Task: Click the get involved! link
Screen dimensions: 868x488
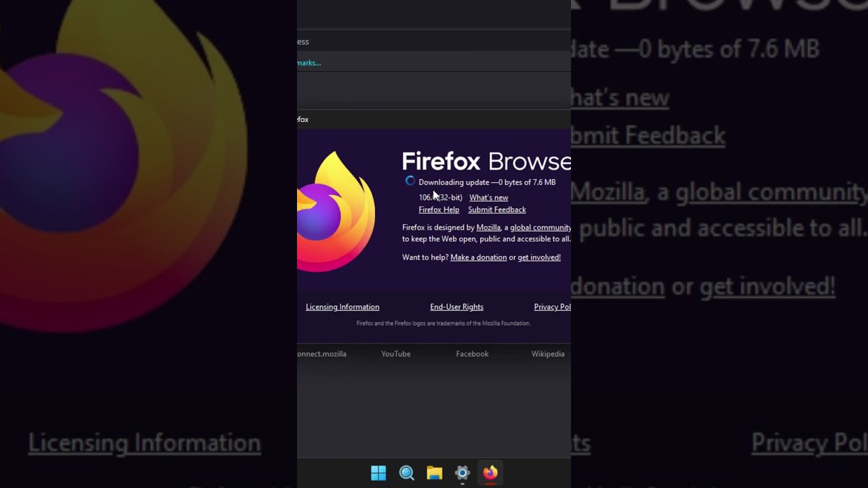Action: tap(539, 257)
